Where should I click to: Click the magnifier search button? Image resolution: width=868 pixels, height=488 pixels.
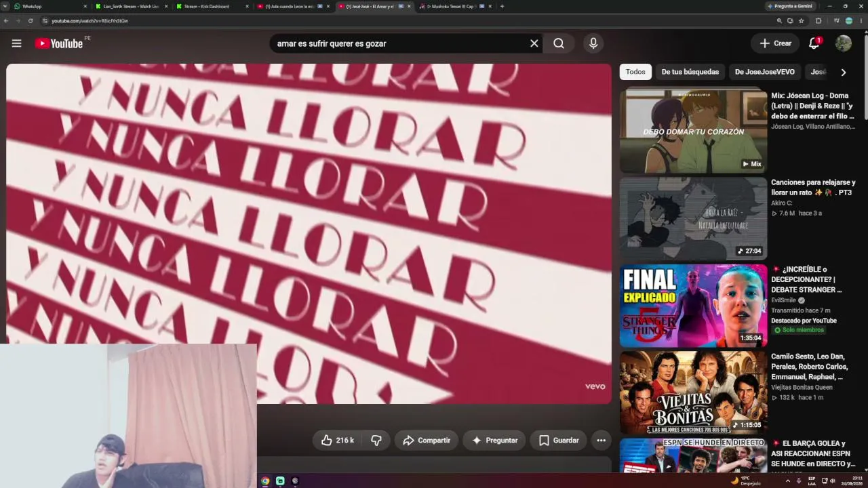pyautogui.click(x=559, y=43)
